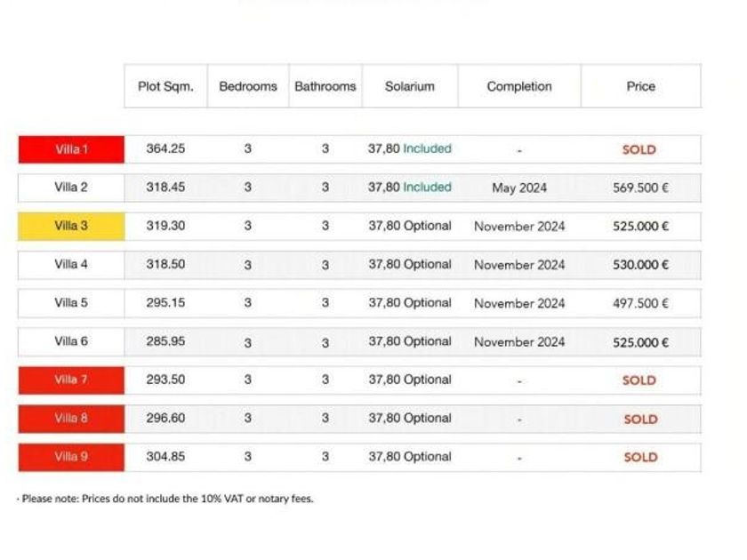The height and width of the screenshot is (560, 747).
Task: Click the red Villa 1 label
Action: click(x=71, y=149)
